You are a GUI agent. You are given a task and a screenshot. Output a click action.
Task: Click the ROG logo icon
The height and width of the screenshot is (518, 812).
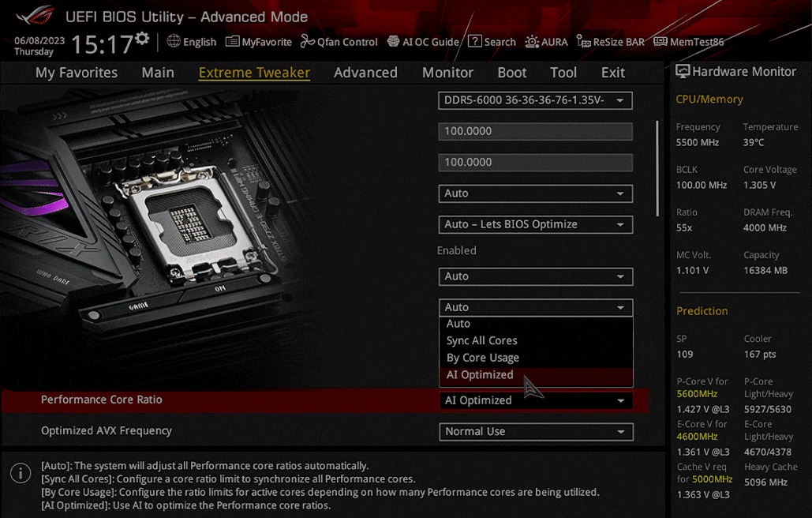tap(35, 16)
